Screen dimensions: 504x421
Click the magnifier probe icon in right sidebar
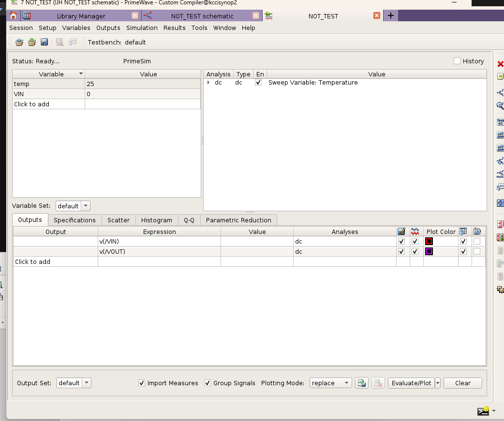pos(501,106)
